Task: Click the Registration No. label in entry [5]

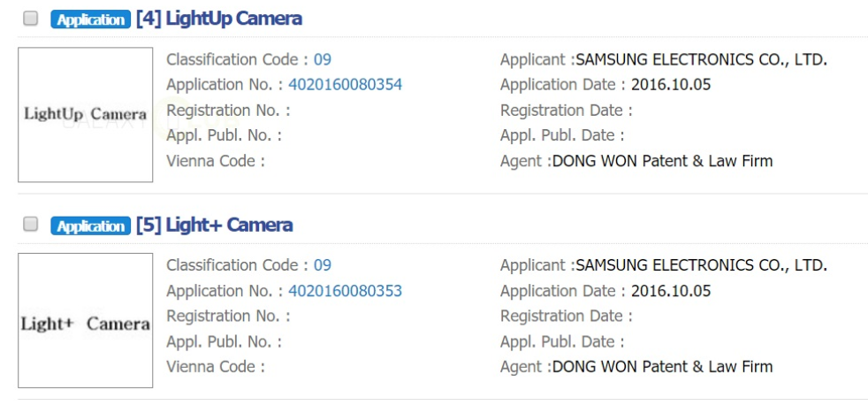Action: [227, 316]
